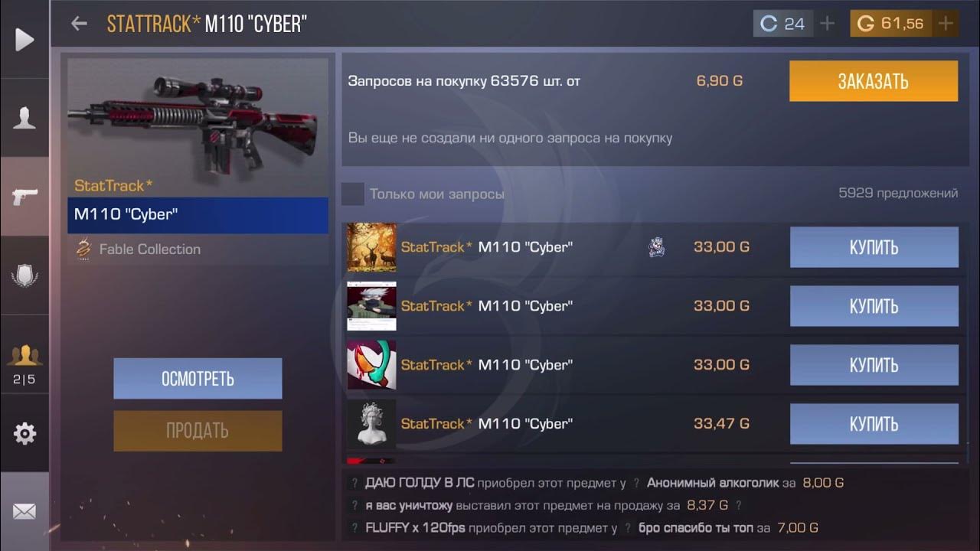The image size is (980, 551).
Task: Click the ЗАКАЗАТЬ order button
Action: pyautogui.click(x=874, y=81)
